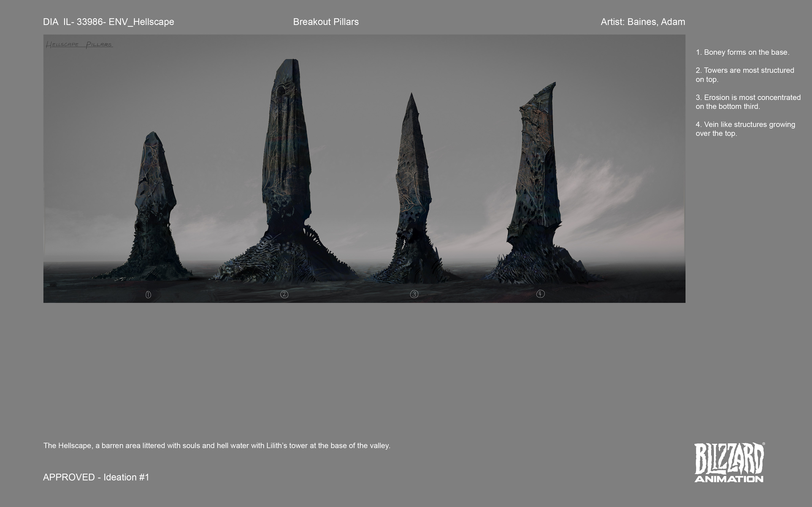Image resolution: width=812 pixels, height=507 pixels.
Task: Switch to the Breakout Pillars title tab
Action: 326,22
